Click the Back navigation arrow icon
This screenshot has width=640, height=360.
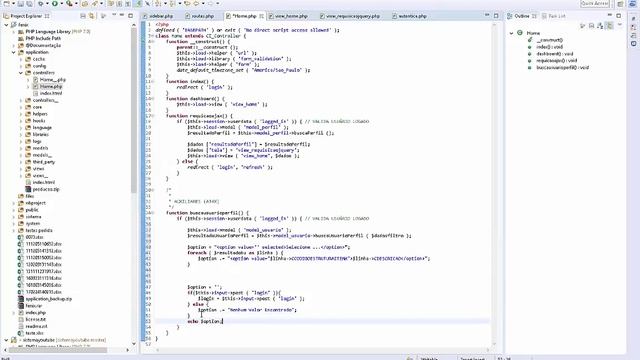click(196, 4)
